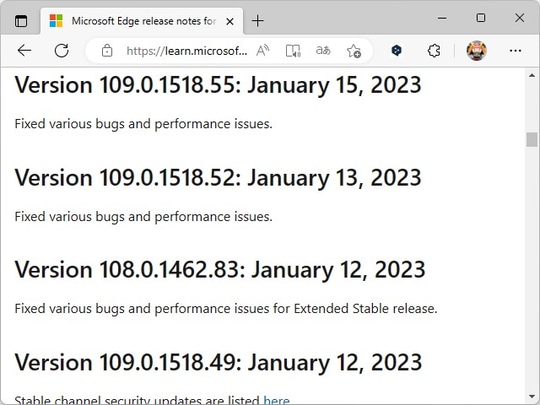Start Read Aloud for this page
Viewport: 540px width, 405px height.
pyautogui.click(x=263, y=51)
